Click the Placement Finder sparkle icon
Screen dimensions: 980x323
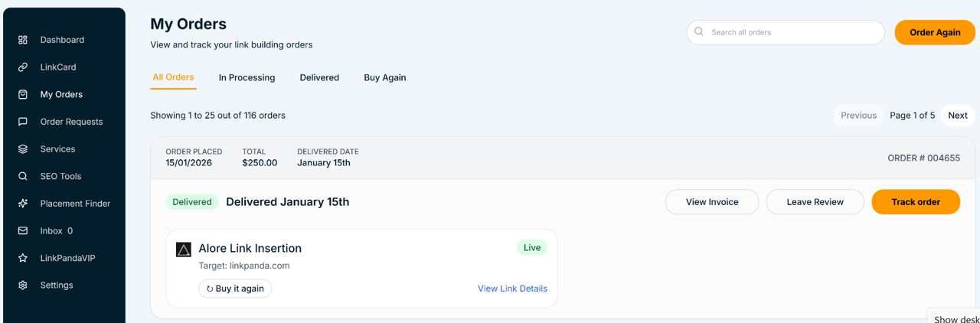pyautogui.click(x=23, y=204)
